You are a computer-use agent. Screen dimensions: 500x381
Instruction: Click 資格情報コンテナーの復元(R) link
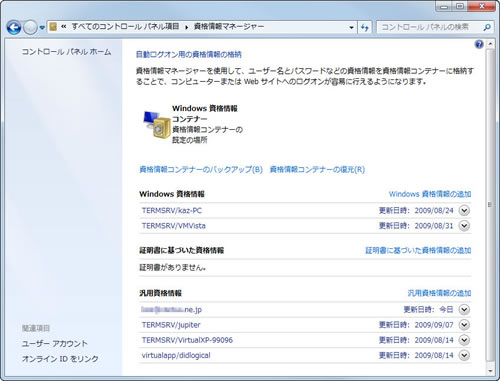(x=317, y=169)
